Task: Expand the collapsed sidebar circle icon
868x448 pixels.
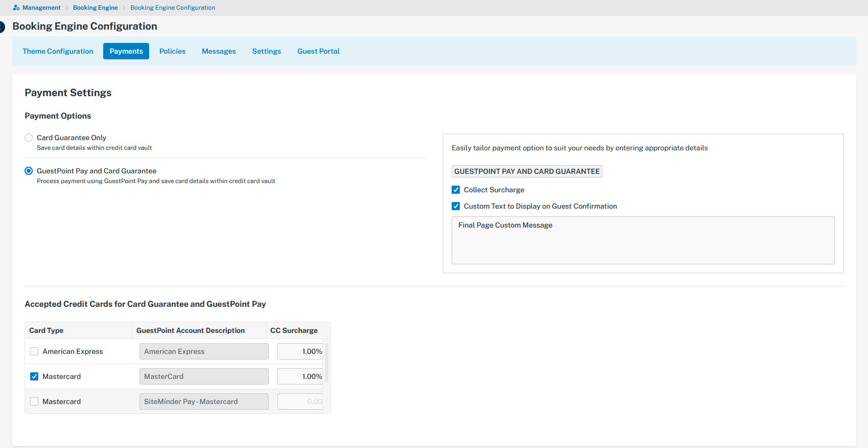Action: coord(2,27)
